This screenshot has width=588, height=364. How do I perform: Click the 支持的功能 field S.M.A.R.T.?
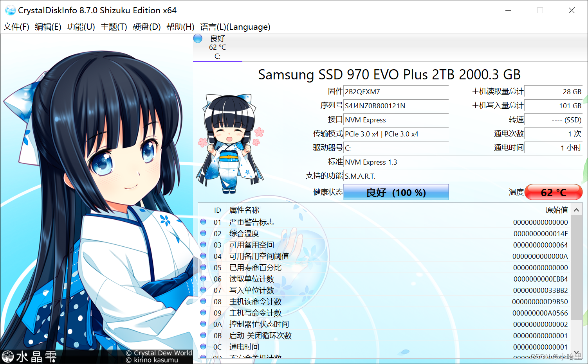[463, 176]
